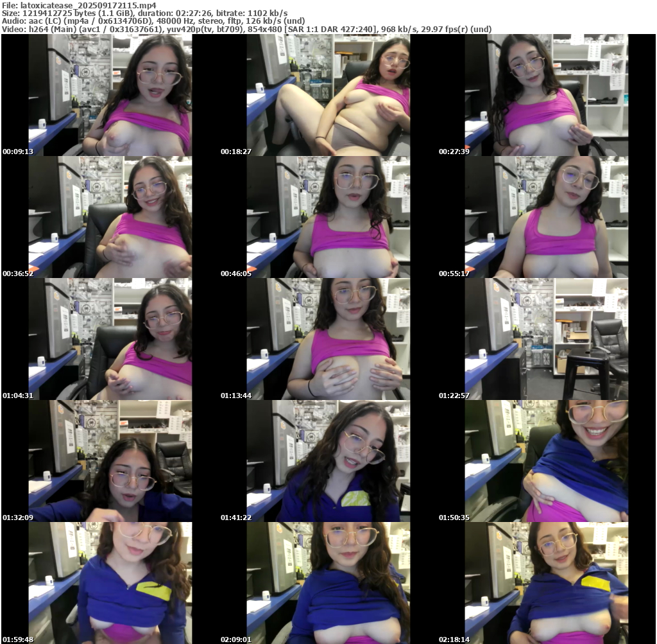View the thumbnail marked 01:32:09
Image resolution: width=657 pixels, height=644 pixels.
[110, 461]
